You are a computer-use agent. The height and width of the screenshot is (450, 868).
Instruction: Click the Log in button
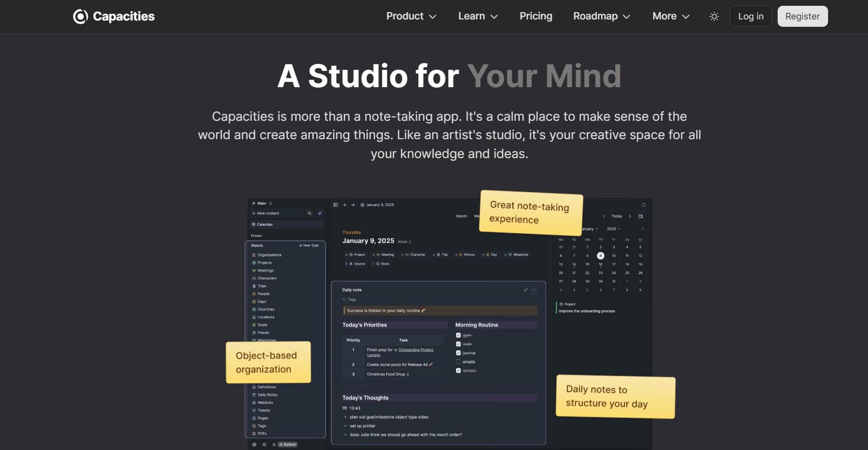tap(750, 16)
